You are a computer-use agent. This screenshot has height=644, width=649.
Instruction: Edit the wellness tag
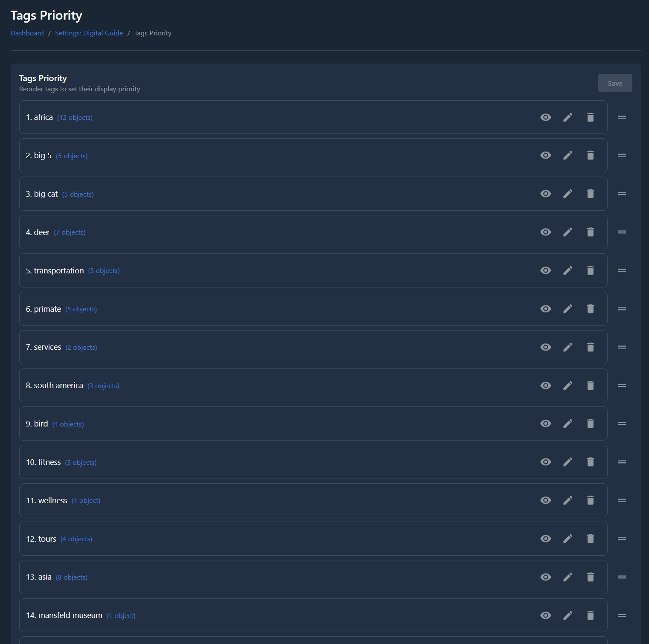click(x=568, y=500)
